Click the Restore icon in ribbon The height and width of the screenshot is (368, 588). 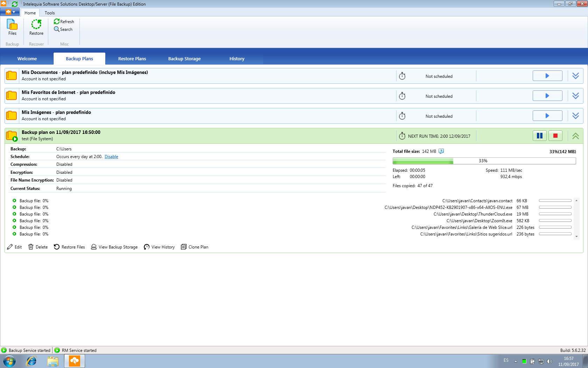(36, 25)
